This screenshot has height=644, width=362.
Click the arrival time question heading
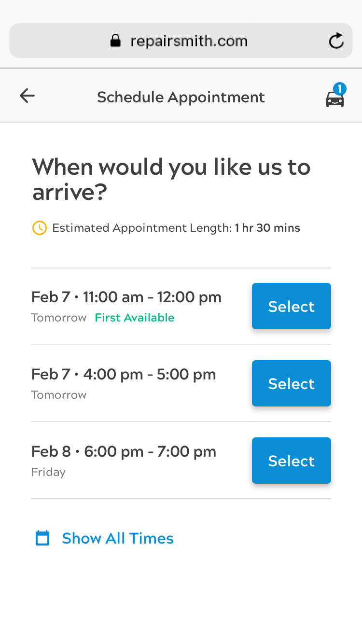coord(171,179)
